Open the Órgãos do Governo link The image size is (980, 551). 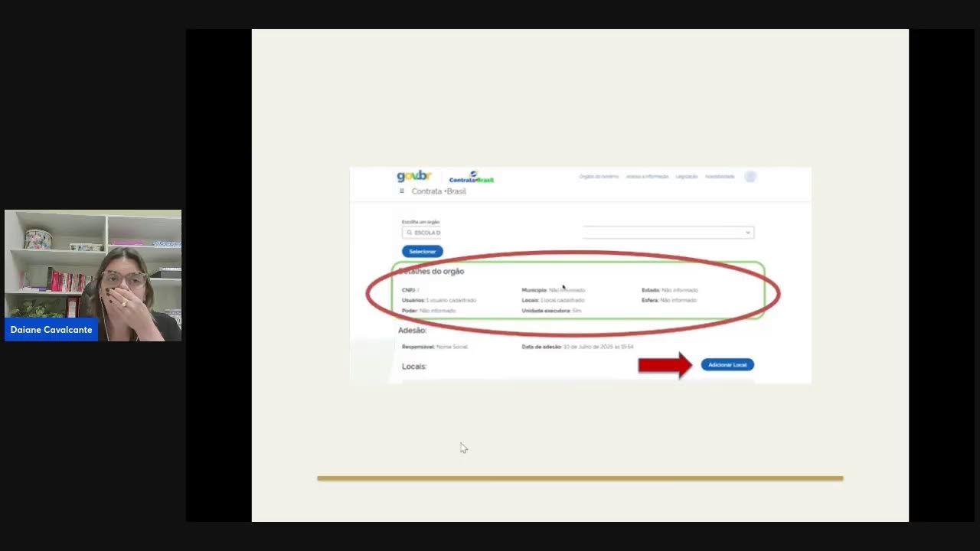599,177
